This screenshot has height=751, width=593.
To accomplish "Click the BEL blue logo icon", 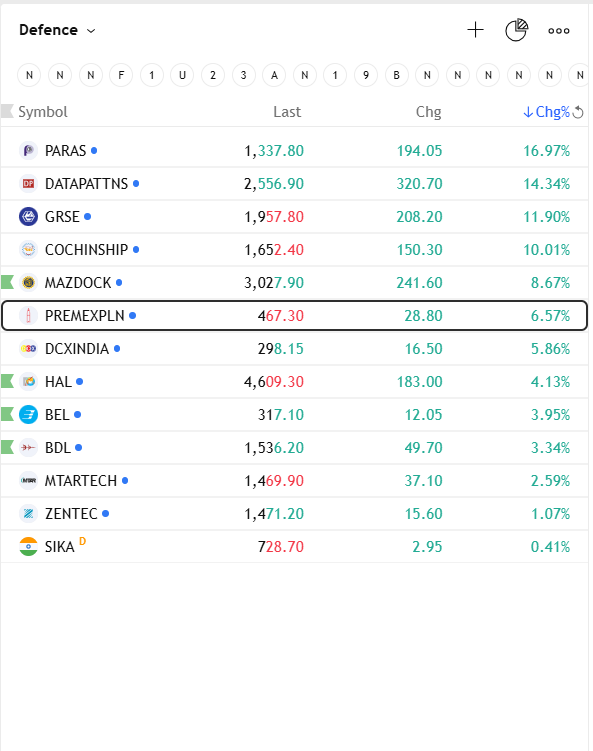I will [x=28, y=415].
